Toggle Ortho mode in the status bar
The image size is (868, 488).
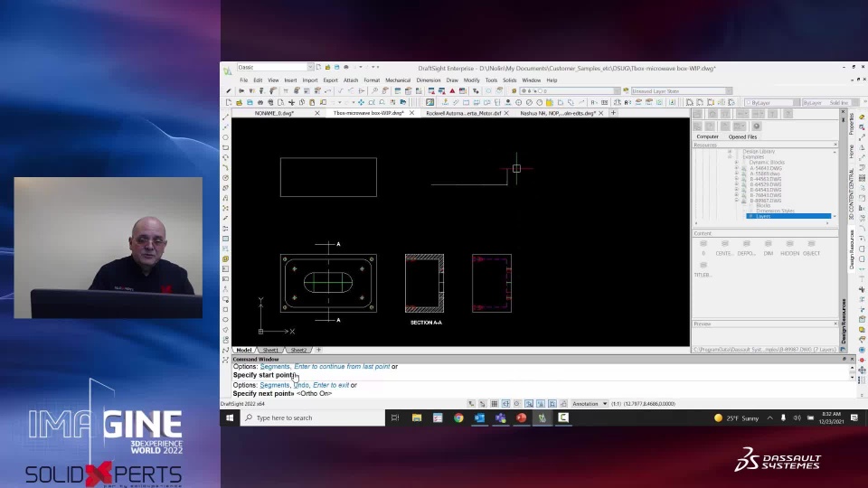point(506,404)
